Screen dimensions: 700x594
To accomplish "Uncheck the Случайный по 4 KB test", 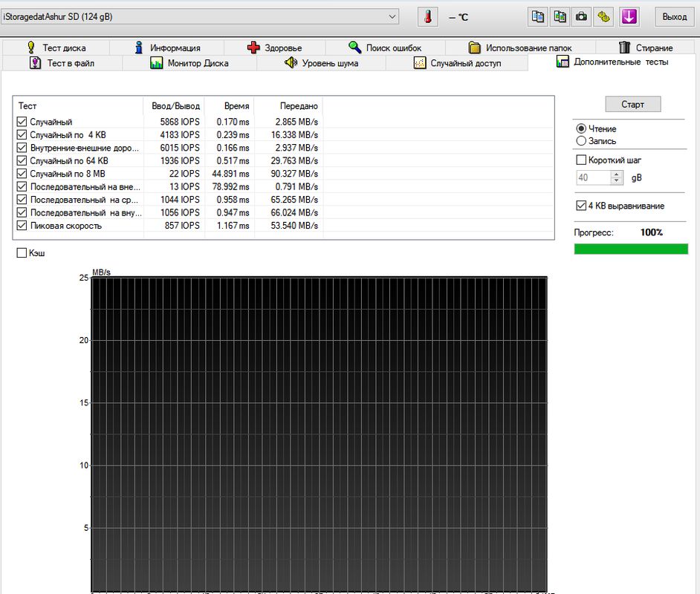I will 22,135.
